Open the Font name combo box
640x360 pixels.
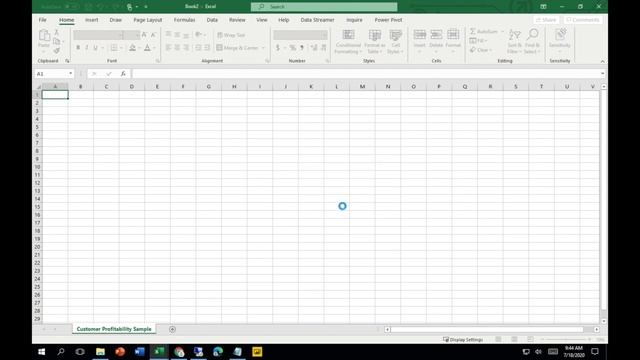pyautogui.click(x=98, y=35)
